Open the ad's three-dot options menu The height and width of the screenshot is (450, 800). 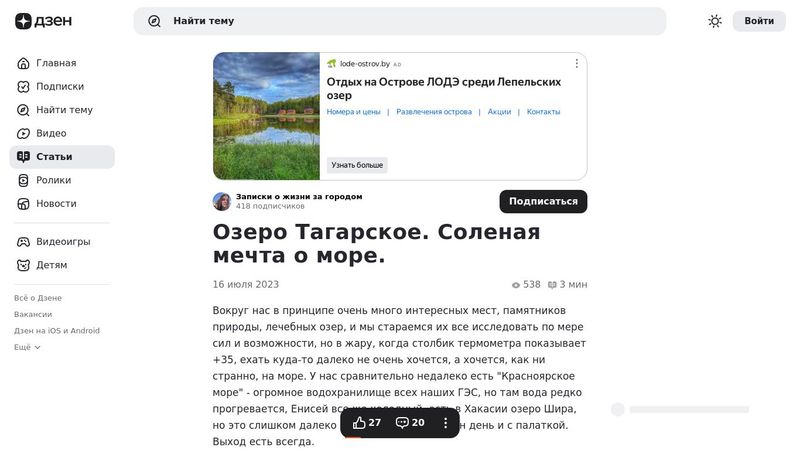(576, 63)
